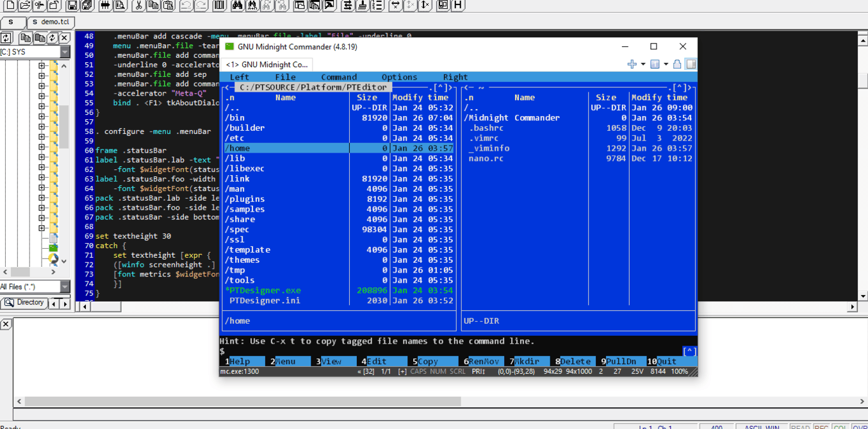Click the New file toolbar icon
This screenshot has height=429, width=868.
pos(10,6)
